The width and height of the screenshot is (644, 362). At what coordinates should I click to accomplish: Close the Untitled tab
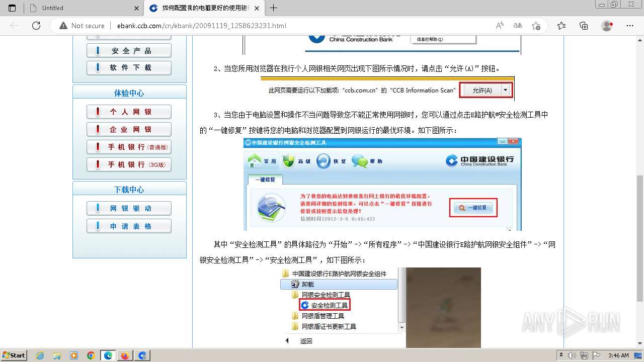(137, 8)
